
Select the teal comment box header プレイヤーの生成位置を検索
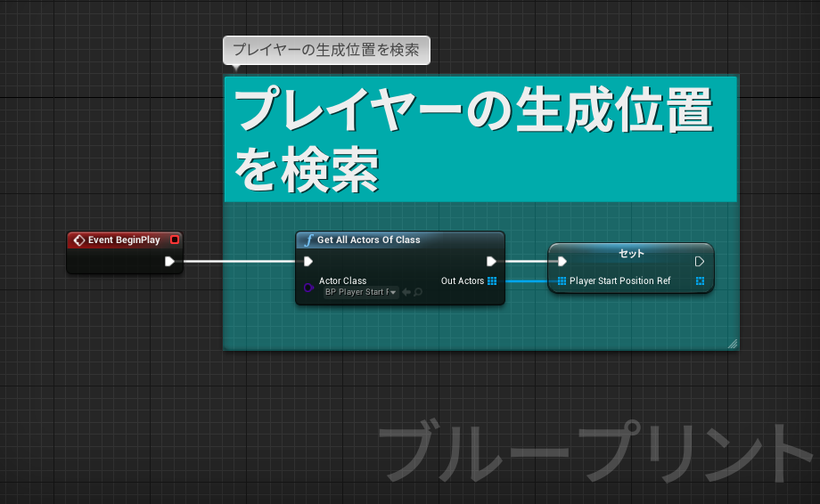[x=480, y=139]
